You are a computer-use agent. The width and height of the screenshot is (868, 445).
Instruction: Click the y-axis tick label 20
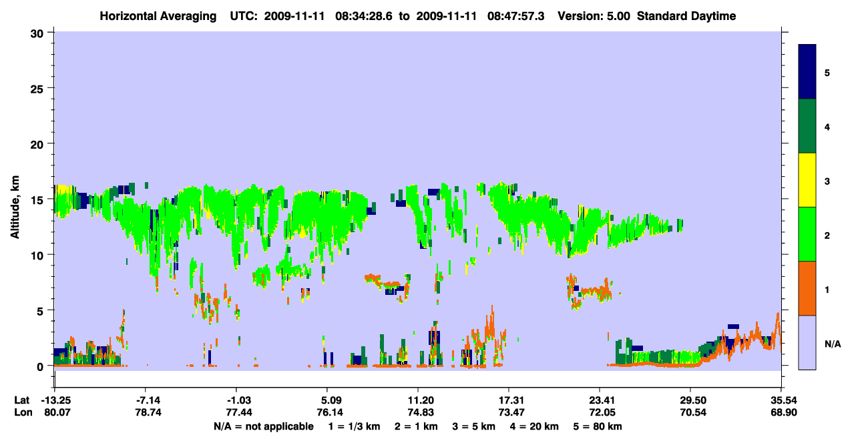click(39, 144)
